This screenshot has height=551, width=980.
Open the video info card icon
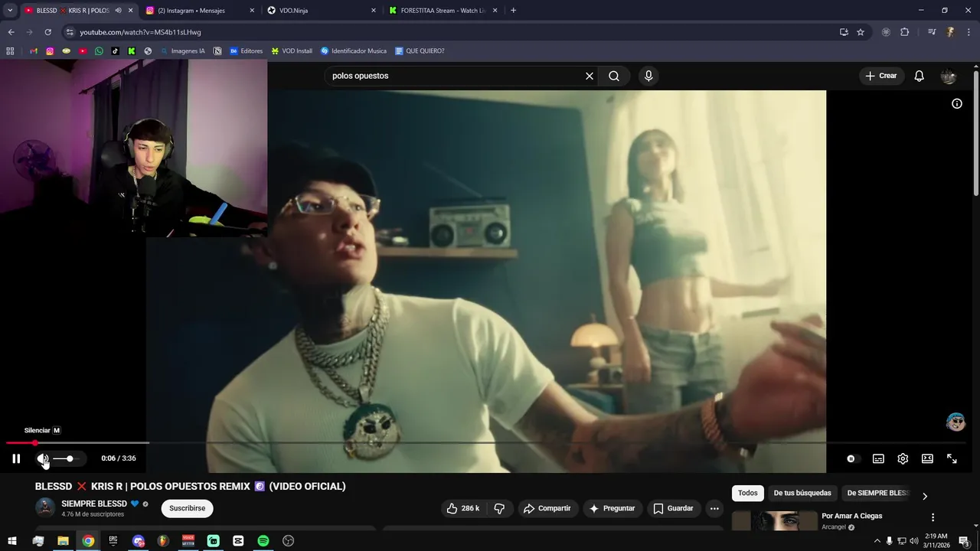click(x=957, y=103)
